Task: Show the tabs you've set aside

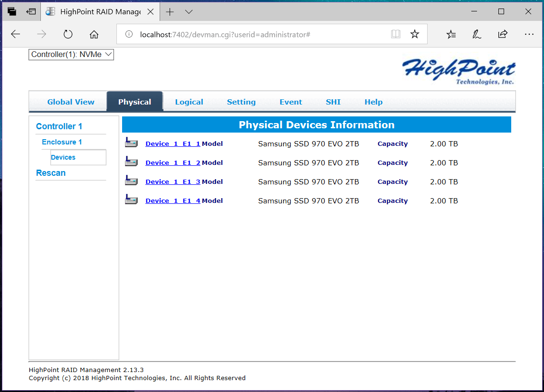Action: click(12, 11)
